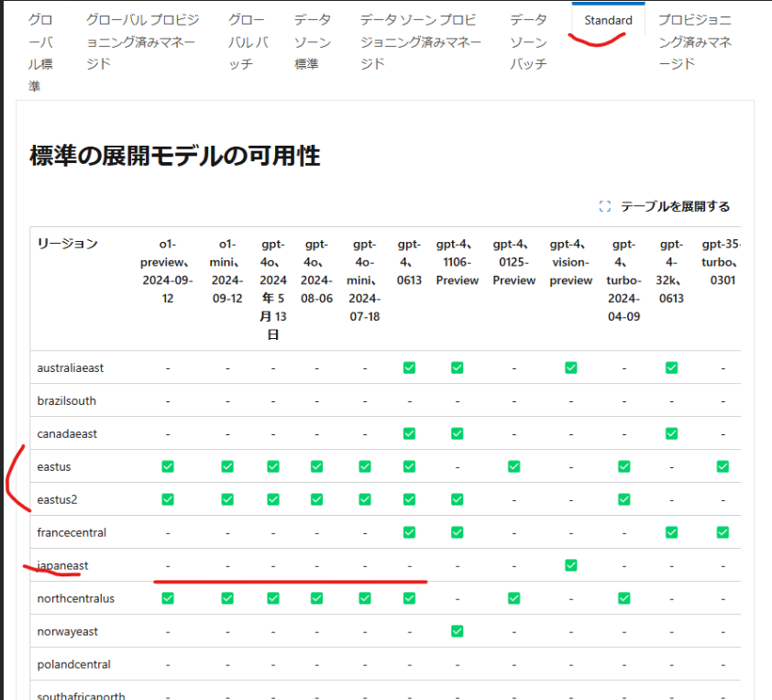Open the グローバル標準 tab
The image size is (772, 700).
pyautogui.click(x=40, y=53)
